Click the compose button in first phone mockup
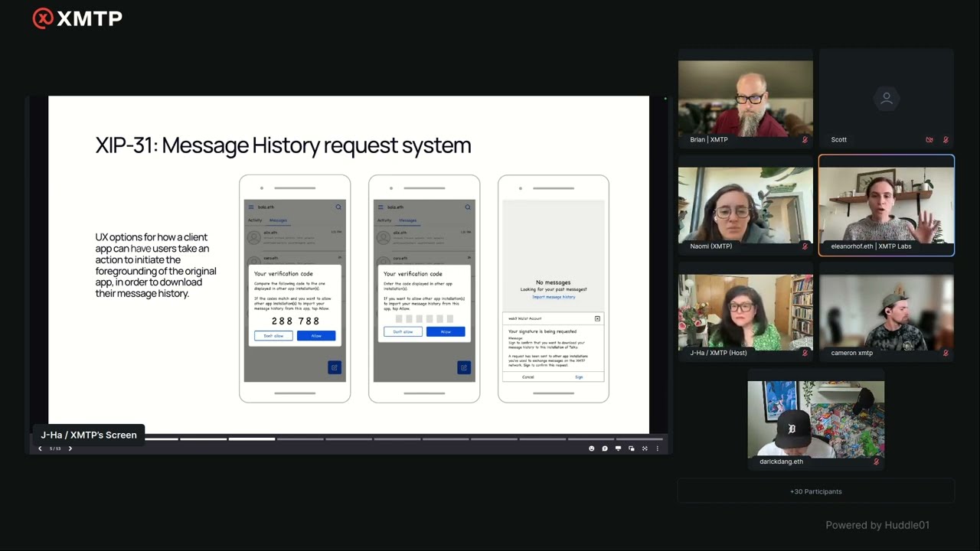 click(335, 368)
